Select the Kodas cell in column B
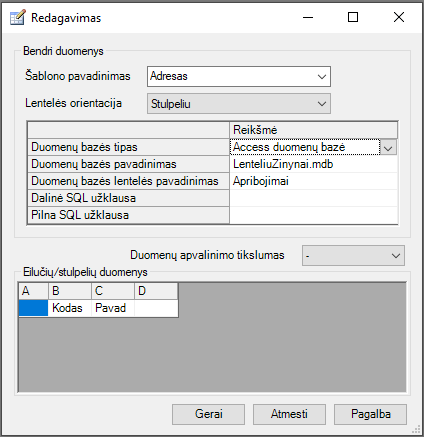Screen dimensions: 424x437 [70, 308]
